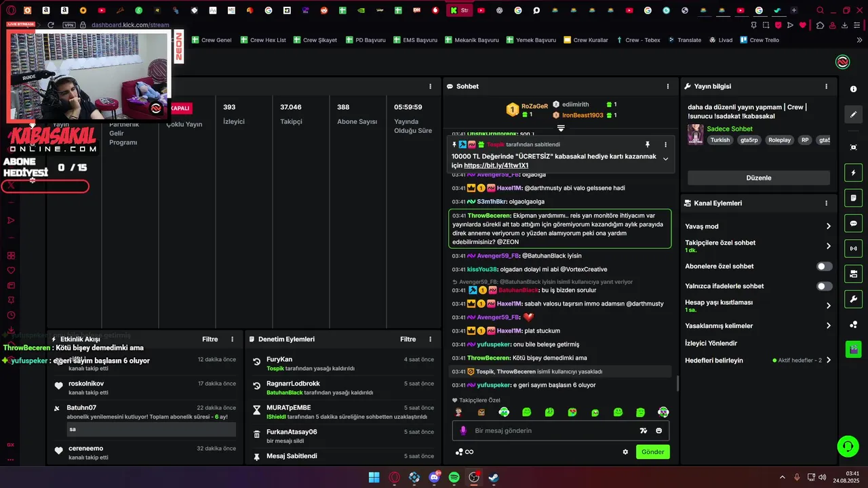868x488 pixels.
Task: Open the PD Başvuru bookmark
Action: tap(366, 40)
